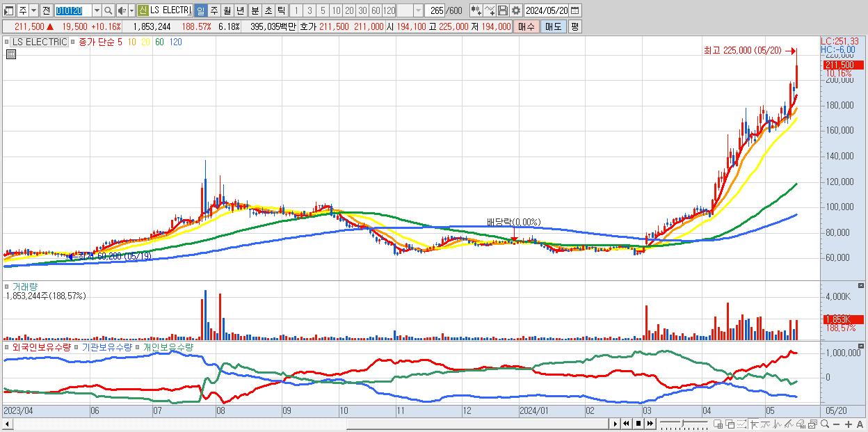Choose interval preset 60
This screenshot has width=868, height=432.
376,10
